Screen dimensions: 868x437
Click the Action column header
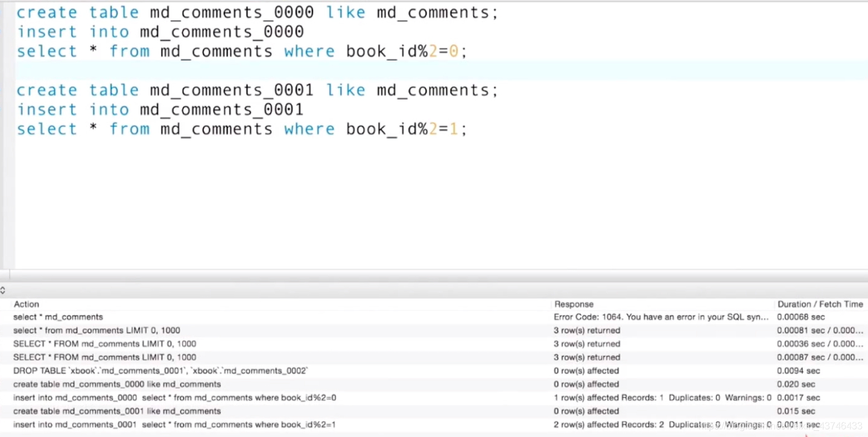27,304
